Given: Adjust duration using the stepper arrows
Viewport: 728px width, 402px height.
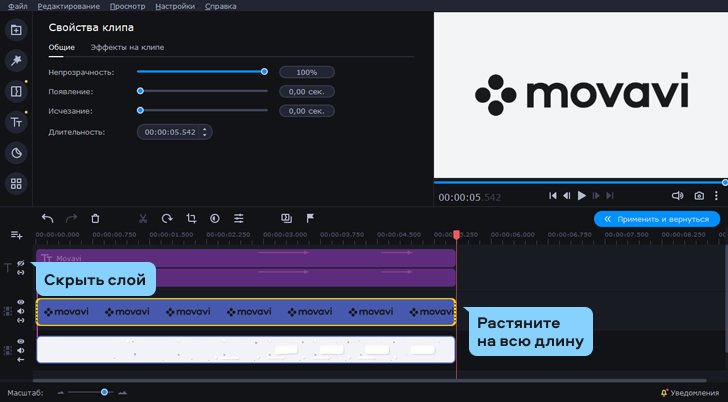Looking at the screenshot, I should 205,131.
